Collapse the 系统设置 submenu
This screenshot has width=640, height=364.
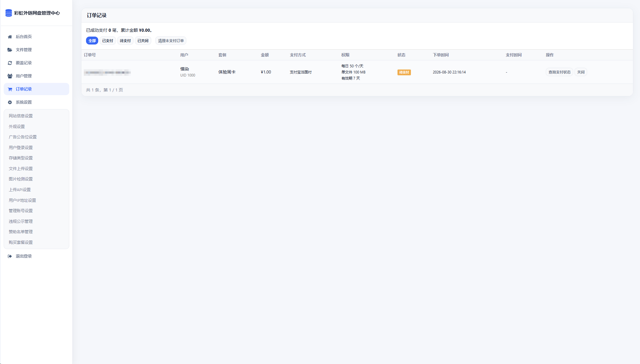pos(36,102)
